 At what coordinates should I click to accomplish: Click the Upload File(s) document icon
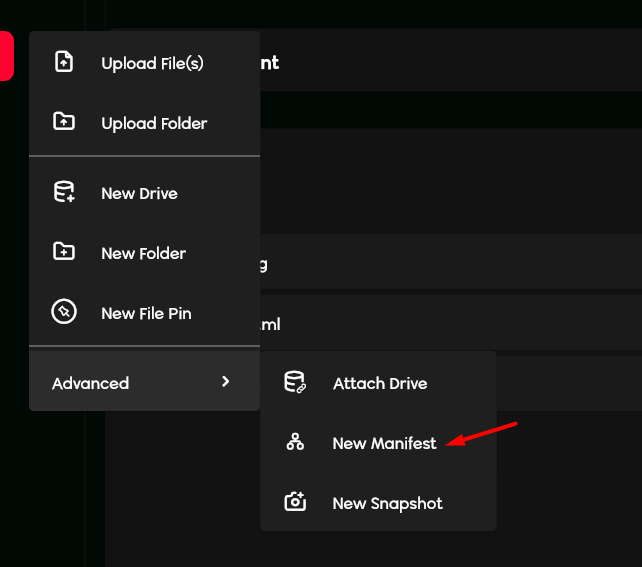click(64, 62)
